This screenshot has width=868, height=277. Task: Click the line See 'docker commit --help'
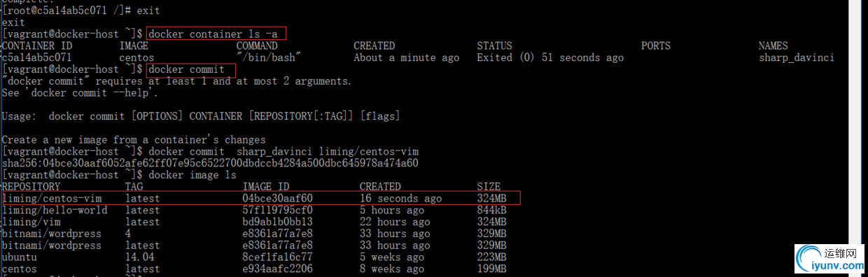[x=80, y=93]
